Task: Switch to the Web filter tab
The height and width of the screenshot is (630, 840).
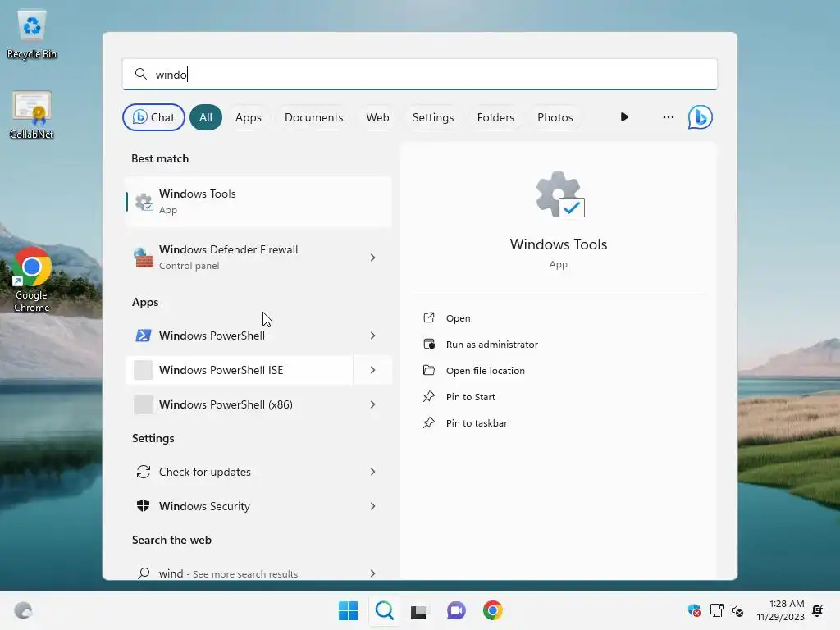Action: (x=377, y=117)
